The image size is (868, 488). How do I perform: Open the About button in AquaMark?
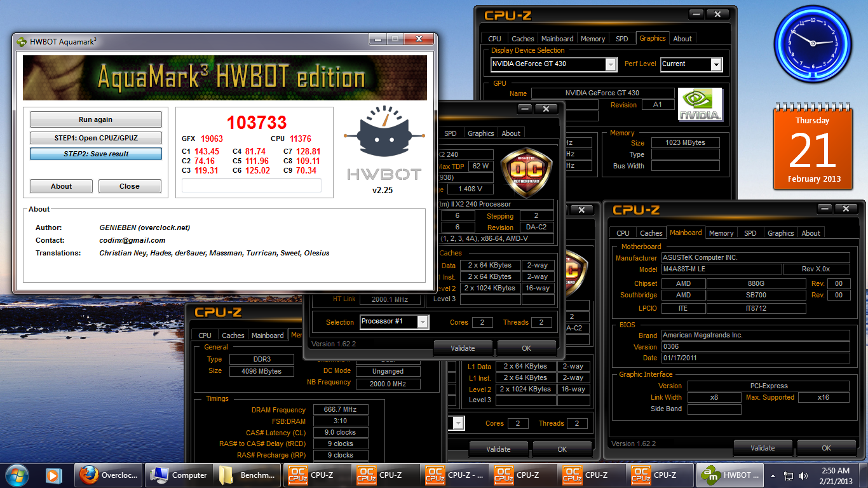pyautogui.click(x=62, y=186)
